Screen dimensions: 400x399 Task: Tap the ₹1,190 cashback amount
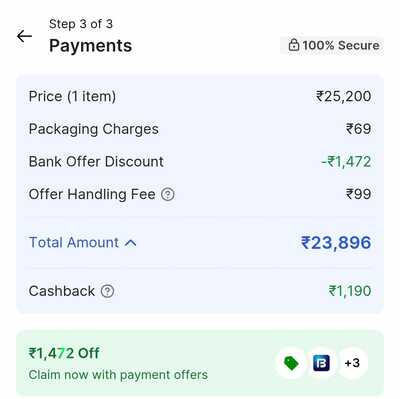pyautogui.click(x=350, y=291)
